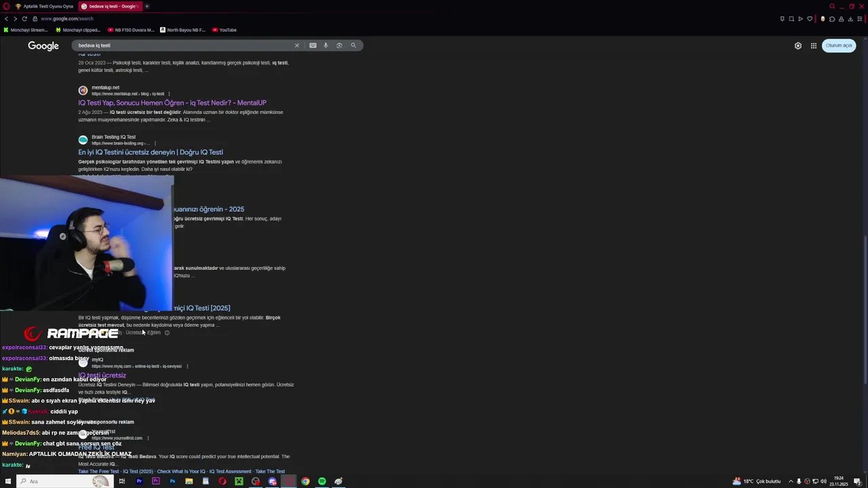Show hidden system tray icons chevron
868x488 pixels.
pos(791,481)
